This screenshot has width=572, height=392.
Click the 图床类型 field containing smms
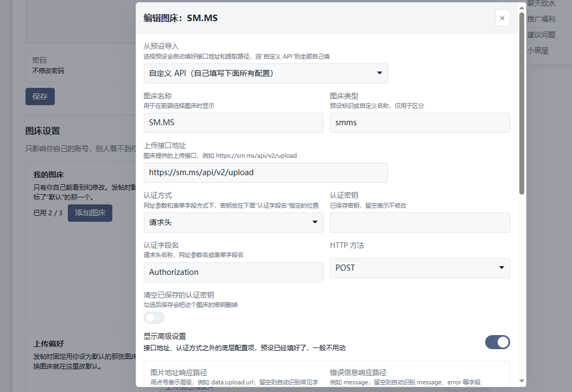tap(420, 123)
